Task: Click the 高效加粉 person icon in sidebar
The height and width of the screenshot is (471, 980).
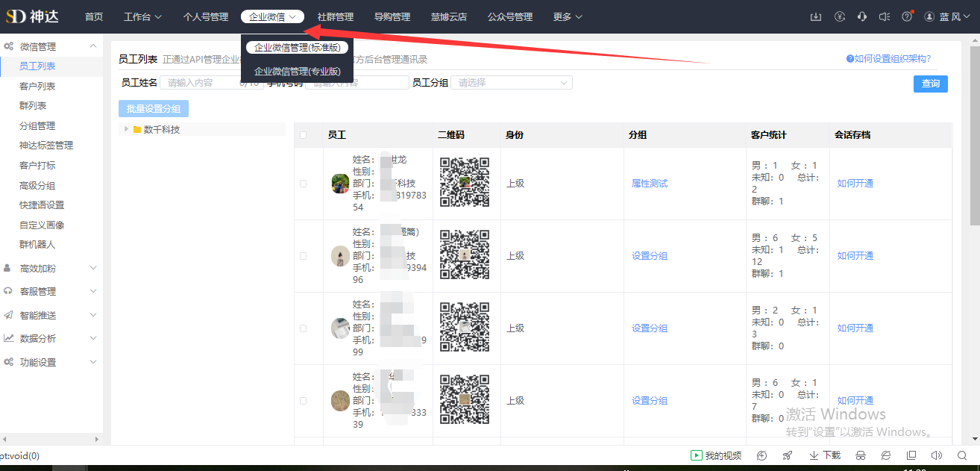Action: coord(7,268)
